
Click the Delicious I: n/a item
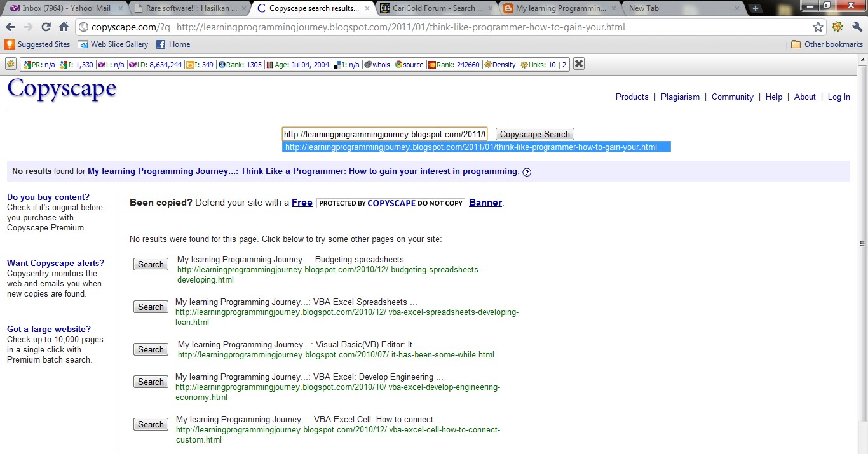347,65
